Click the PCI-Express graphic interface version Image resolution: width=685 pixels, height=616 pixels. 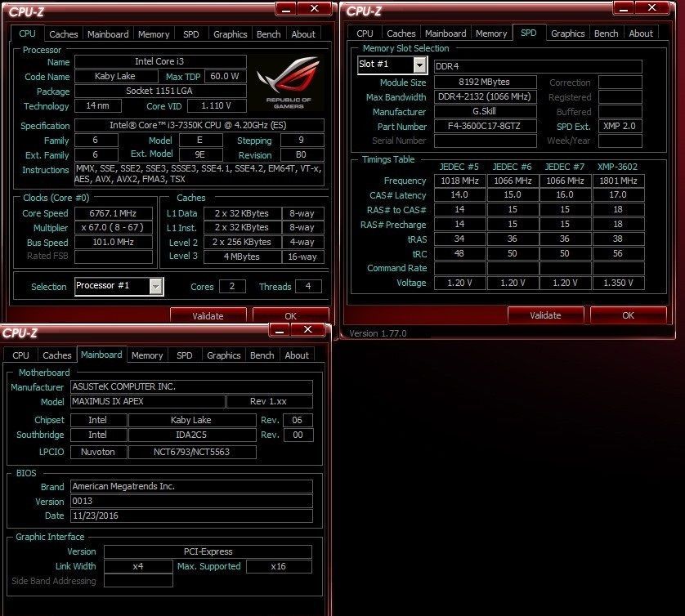(208, 551)
